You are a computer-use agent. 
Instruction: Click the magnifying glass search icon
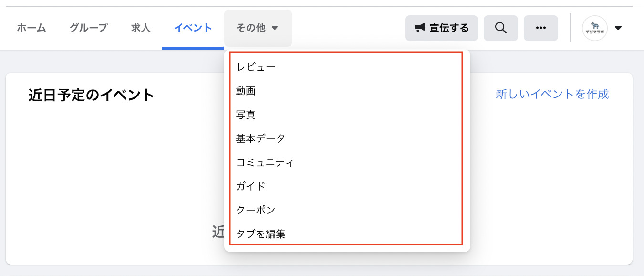tap(500, 28)
